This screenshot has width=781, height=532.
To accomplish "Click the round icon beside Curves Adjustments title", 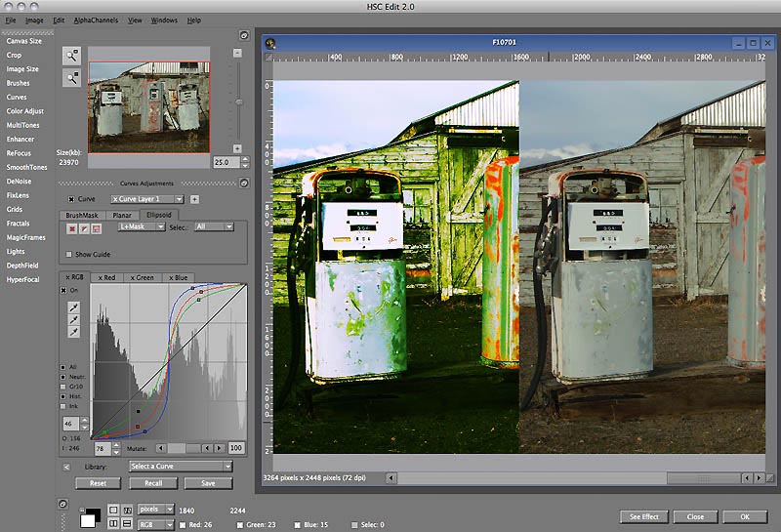I will tap(244, 183).
